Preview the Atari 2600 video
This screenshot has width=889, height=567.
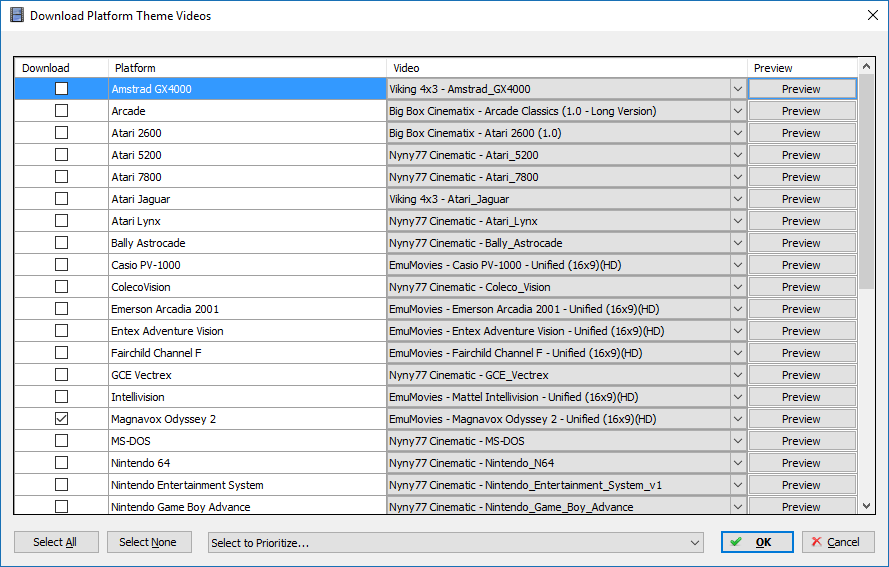tap(802, 133)
